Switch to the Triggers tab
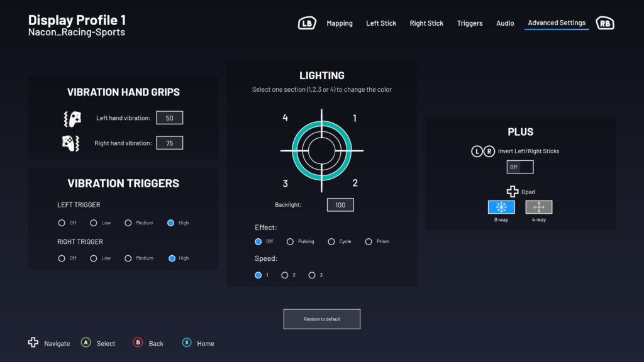The image size is (644, 362). point(470,23)
